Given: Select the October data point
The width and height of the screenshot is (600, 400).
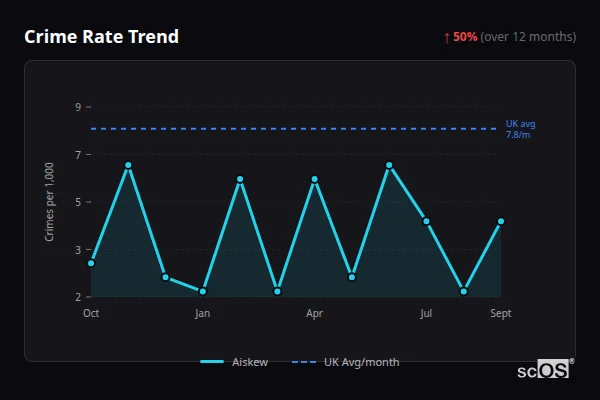Looking at the screenshot, I should click(91, 263).
